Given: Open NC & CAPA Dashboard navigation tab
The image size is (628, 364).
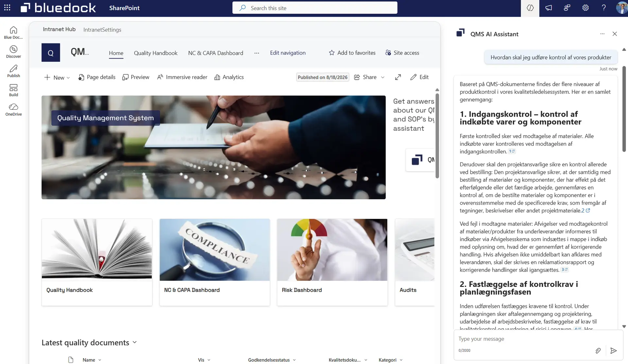Looking at the screenshot, I should coord(216,53).
